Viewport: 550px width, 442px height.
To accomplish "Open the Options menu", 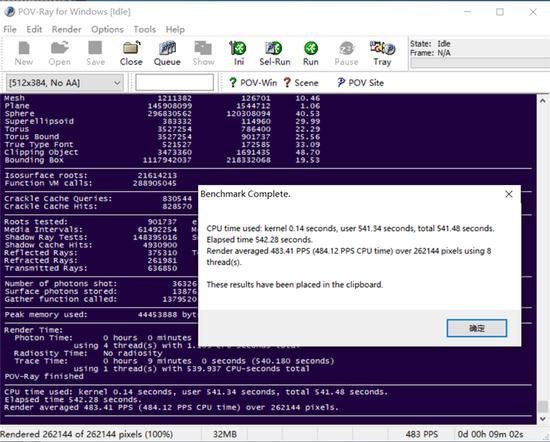I will 107,29.
